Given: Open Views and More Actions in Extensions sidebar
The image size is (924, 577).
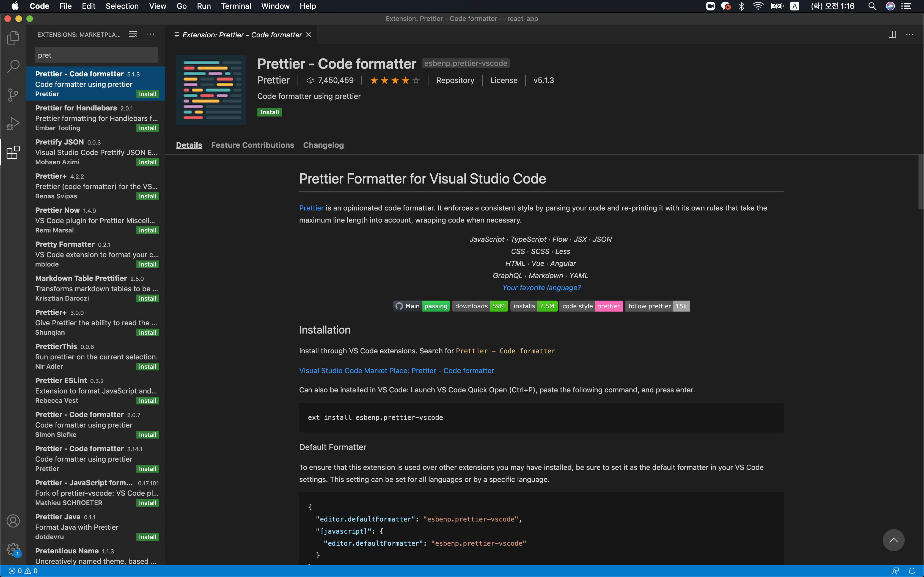Looking at the screenshot, I should [151, 34].
